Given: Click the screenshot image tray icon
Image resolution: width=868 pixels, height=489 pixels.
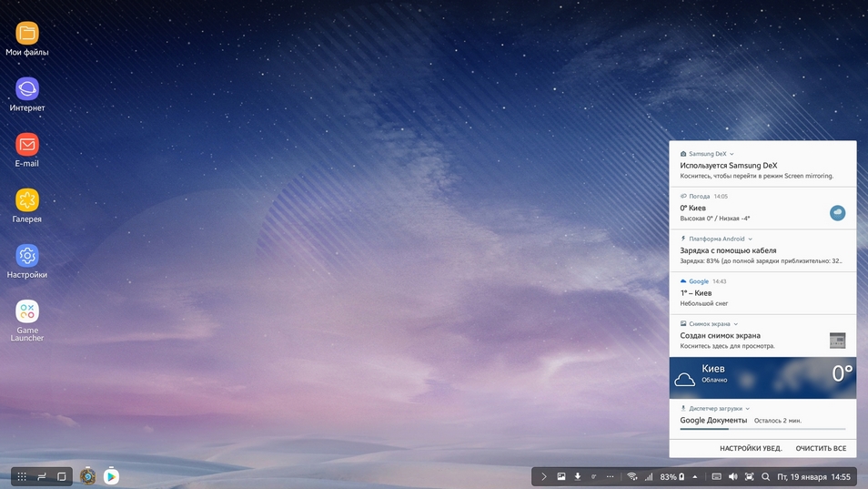Looking at the screenshot, I should (560, 476).
